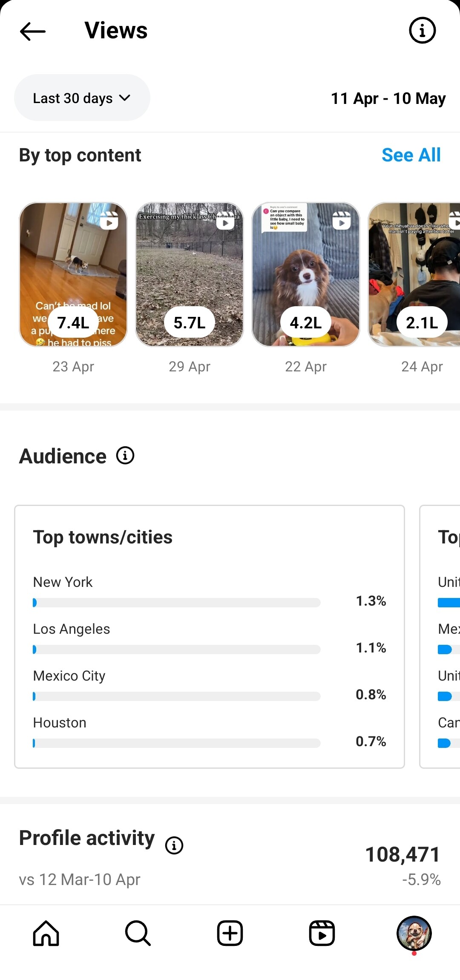460x980 pixels.
Task: Select the Los Angeles progress bar
Action: [177, 650]
